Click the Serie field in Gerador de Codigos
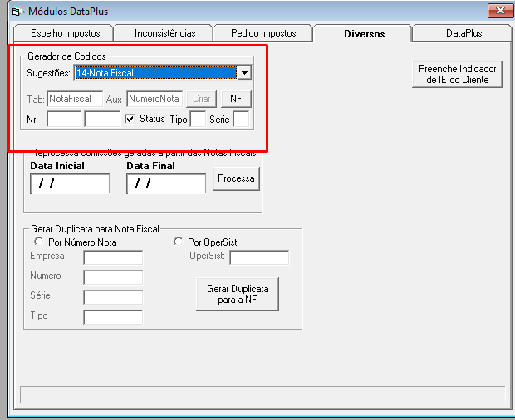This screenshot has width=515, height=420. tap(241, 119)
